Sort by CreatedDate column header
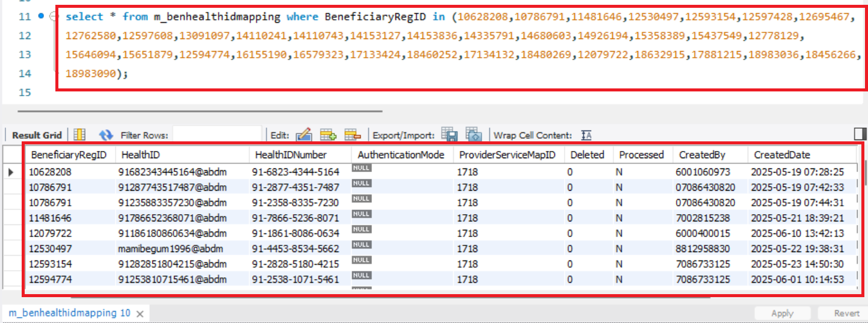The image size is (868, 323). [x=802, y=155]
